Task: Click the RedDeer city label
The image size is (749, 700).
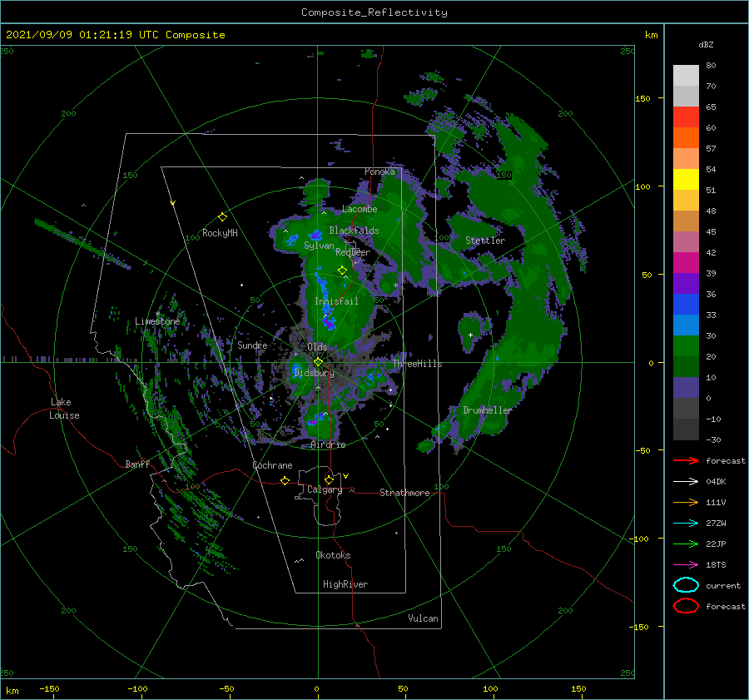Action: coord(353,252)
